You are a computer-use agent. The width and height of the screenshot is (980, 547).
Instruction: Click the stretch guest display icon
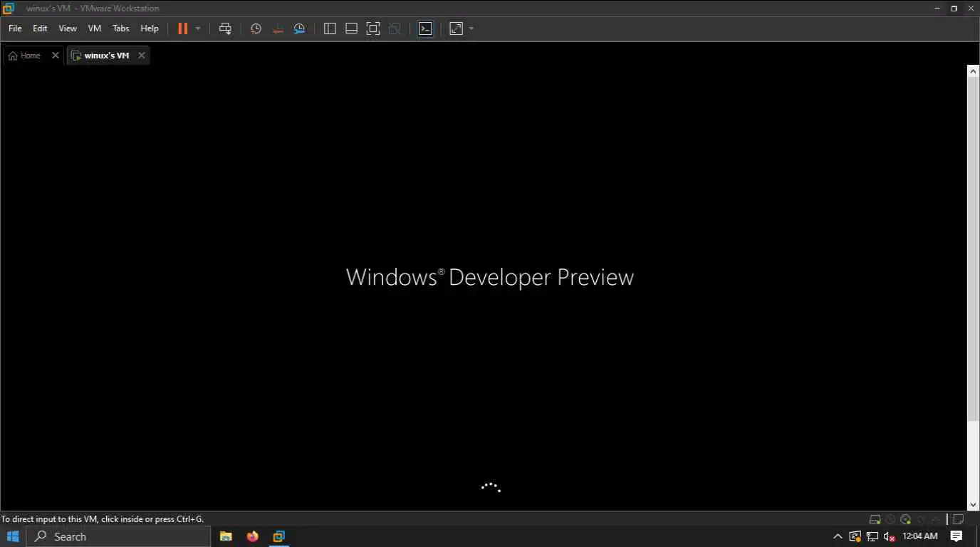pyautogui.click(x=457, y=28)
